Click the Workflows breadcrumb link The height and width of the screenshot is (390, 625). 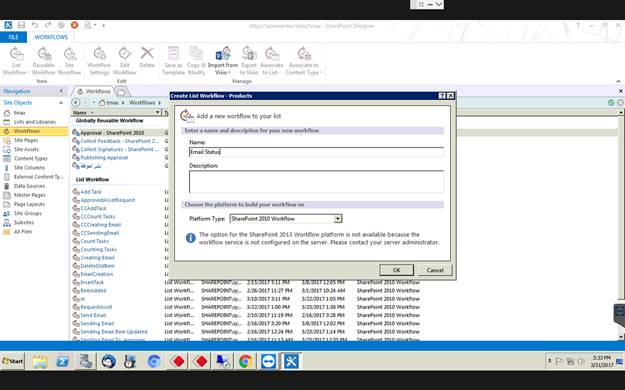tap(142, 103)
